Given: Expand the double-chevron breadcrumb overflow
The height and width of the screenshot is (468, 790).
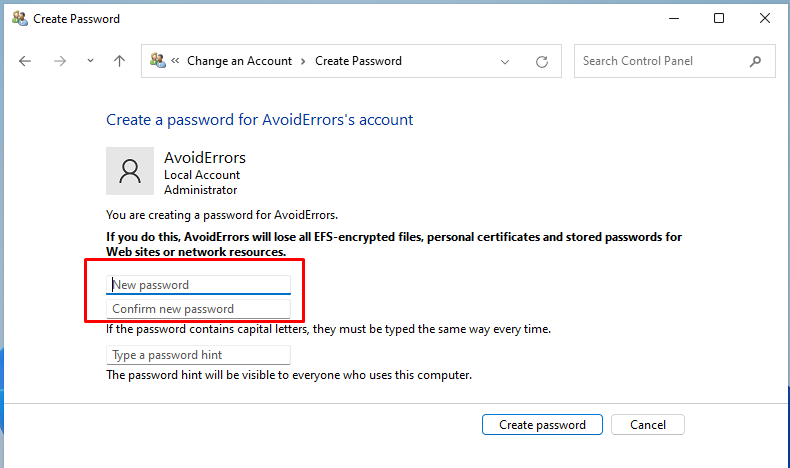Looking at the screenshot, I should [x=175, y=61].
